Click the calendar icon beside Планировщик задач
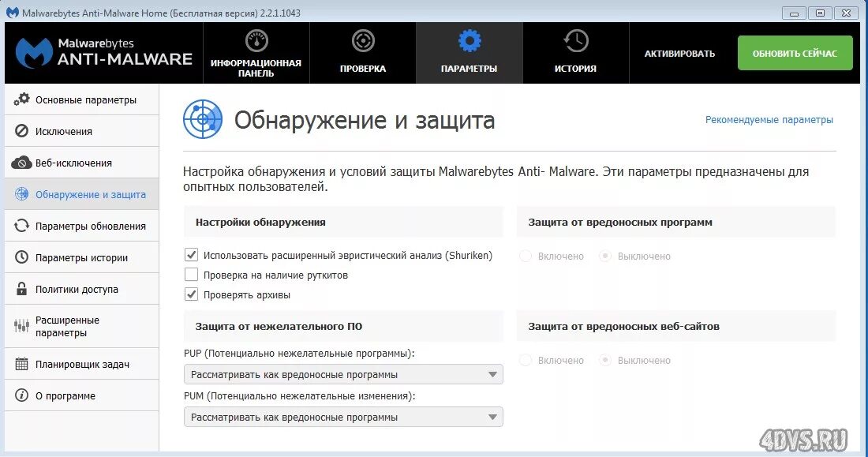This screenshot has height=457, width=868. [x=21, y=364]
